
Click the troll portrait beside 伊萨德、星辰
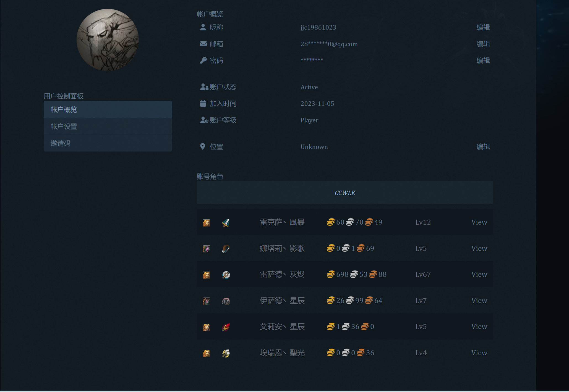[206, 301]
